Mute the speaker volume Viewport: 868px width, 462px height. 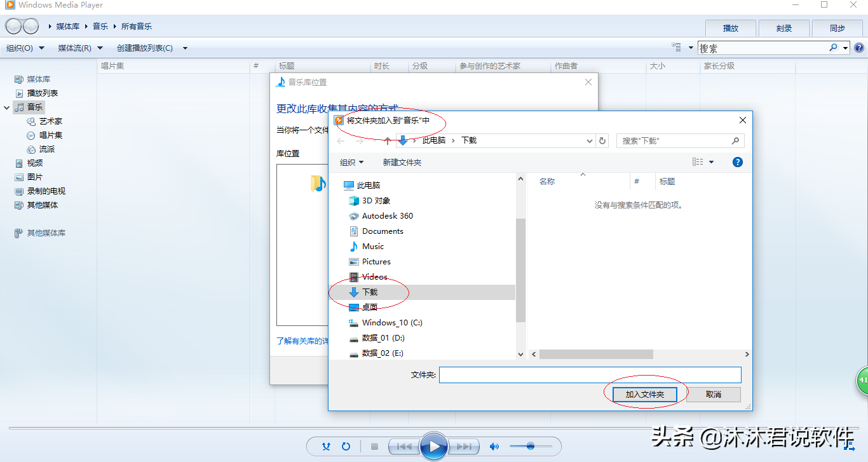pos(494,446)
